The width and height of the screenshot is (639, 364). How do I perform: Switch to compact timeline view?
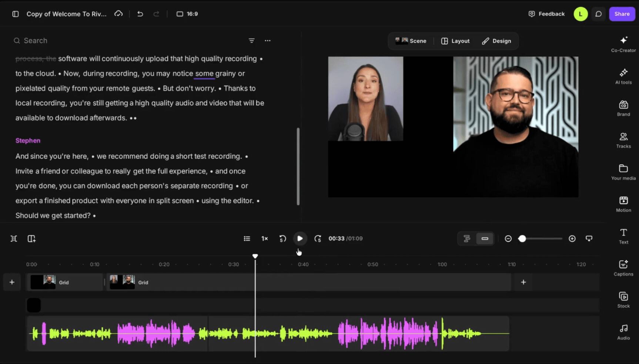coord(485,239)
